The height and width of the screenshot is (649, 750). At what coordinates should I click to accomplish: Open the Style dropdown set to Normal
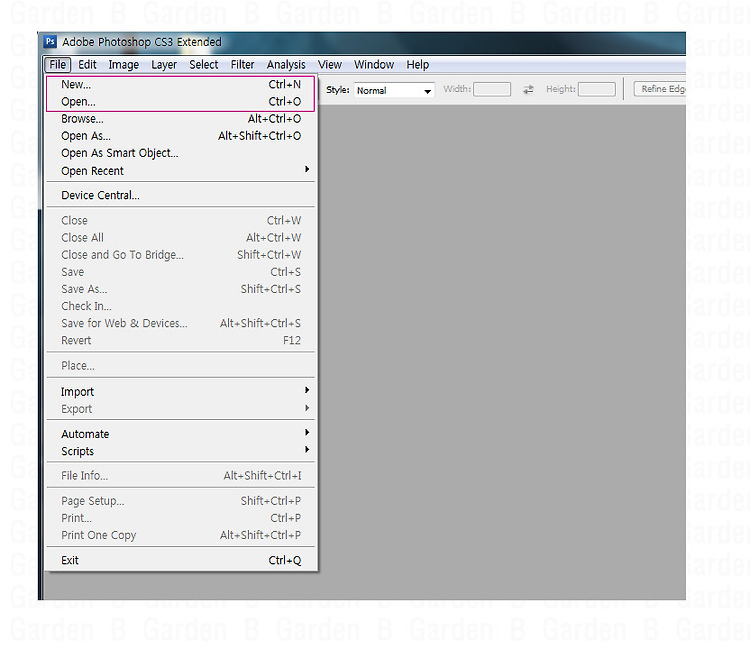click(394, 90)
